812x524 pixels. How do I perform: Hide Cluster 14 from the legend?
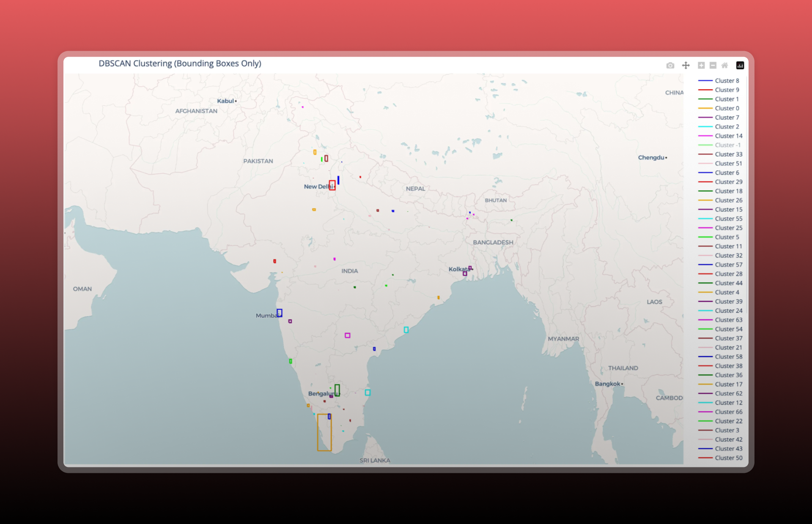[x=728, y=136]
